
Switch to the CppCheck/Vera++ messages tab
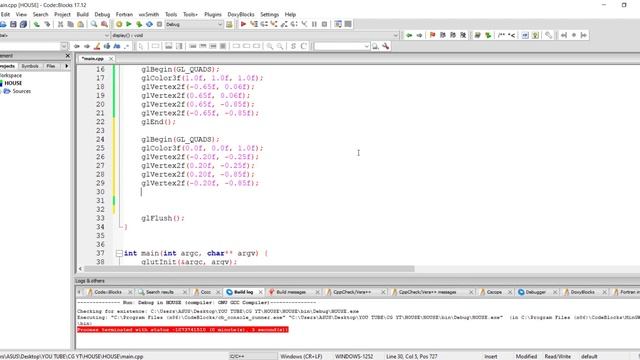coord(427,292)
